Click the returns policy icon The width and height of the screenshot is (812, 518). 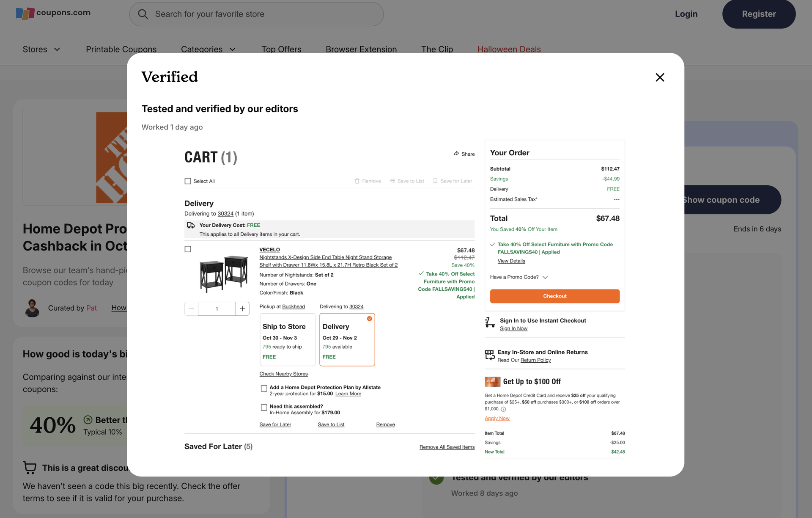(x=489, y=355)
